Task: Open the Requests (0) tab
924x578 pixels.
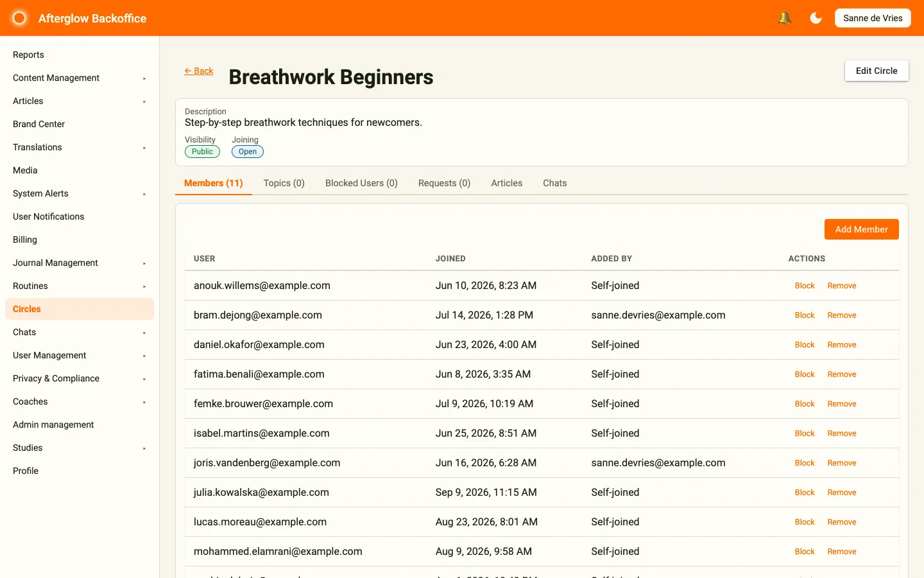Action: pos(444,183)
